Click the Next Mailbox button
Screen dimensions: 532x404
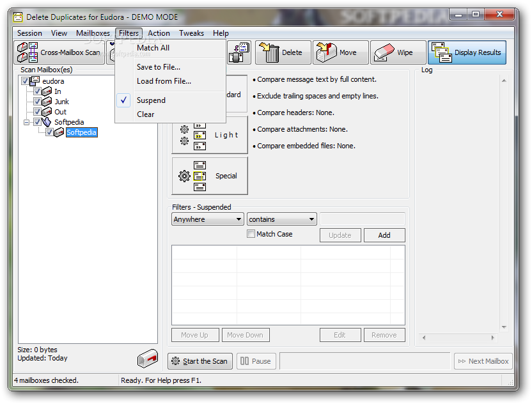483,361
